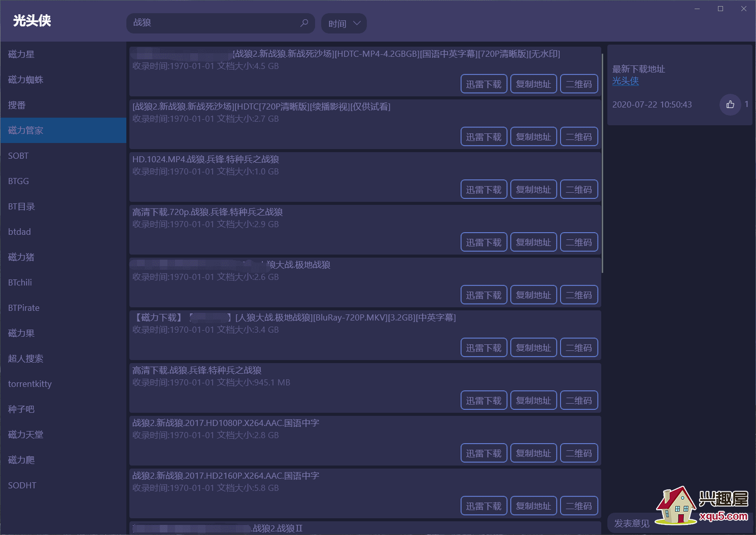This screenshot has width=756, height=535.
Task: Select BTchili source in sidebar
Action: pos(63,282)
